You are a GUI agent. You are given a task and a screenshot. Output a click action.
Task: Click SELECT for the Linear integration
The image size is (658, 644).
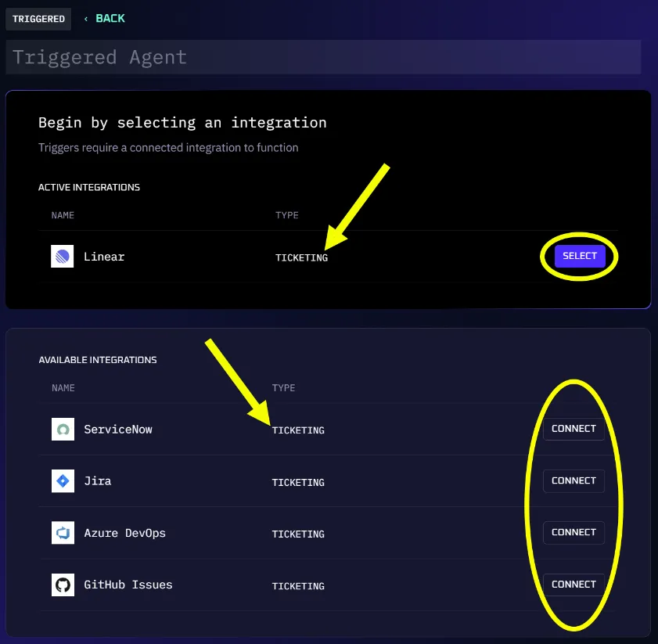[579, 256]
